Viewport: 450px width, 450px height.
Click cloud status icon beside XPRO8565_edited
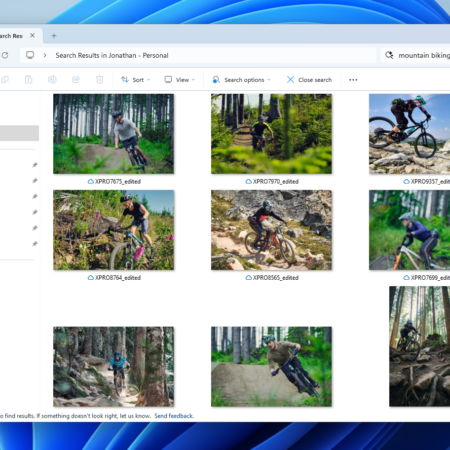pos(248,278)
